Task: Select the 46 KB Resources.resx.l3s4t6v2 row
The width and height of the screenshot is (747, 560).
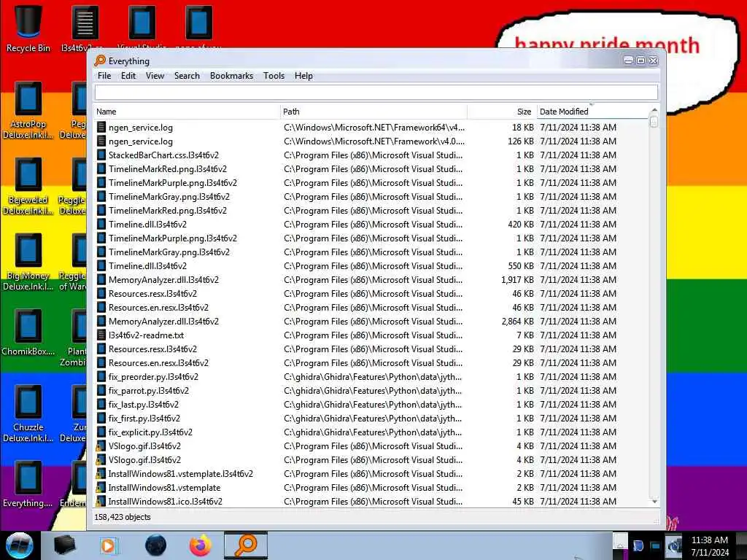Action: [x=371, y=293]
